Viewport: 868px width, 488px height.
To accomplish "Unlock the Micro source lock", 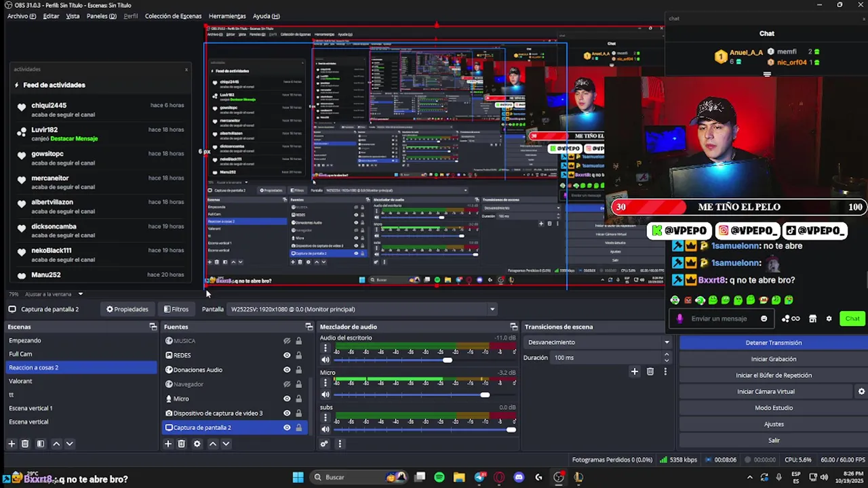I will [x=298, y=399].
